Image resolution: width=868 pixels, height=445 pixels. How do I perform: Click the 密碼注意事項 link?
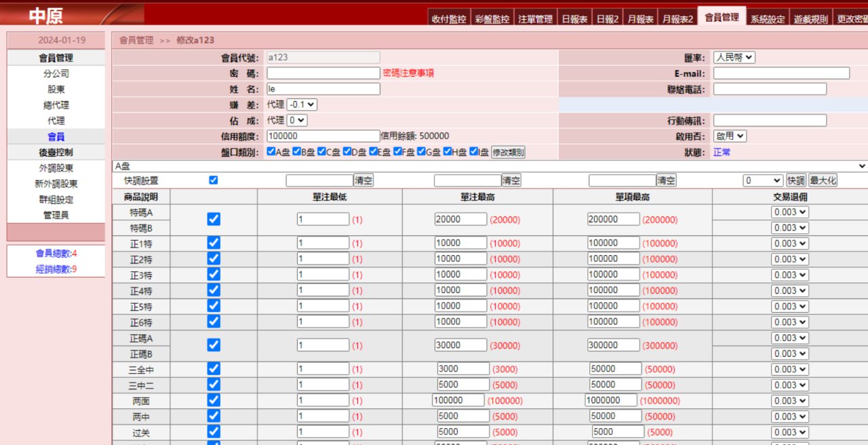[x=408, y=73]
